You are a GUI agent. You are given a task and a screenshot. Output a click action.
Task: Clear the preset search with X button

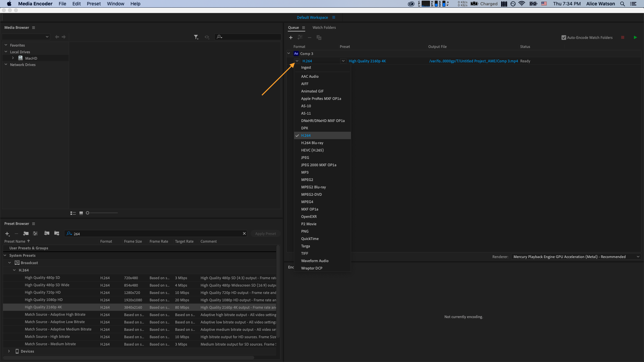[244, 234]
